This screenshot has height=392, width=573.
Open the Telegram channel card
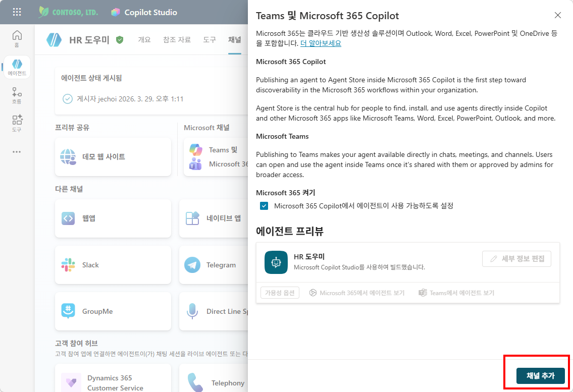coord(214,265)
